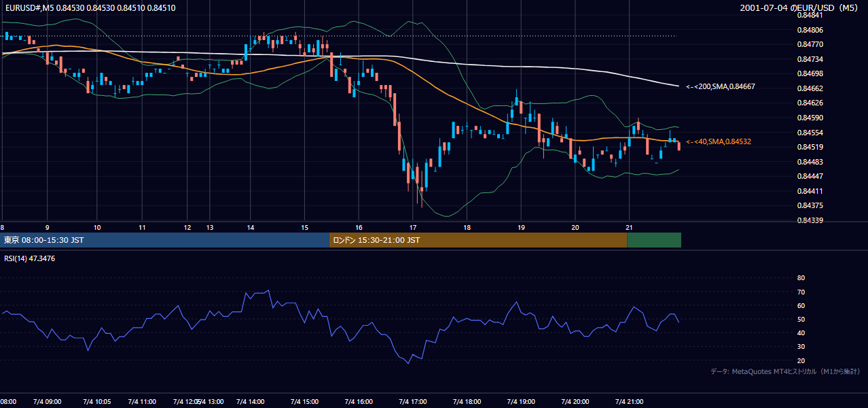Click price scale value 0.84841
The height and width of the screenshot is (408, 868).
tap(810, 15)
